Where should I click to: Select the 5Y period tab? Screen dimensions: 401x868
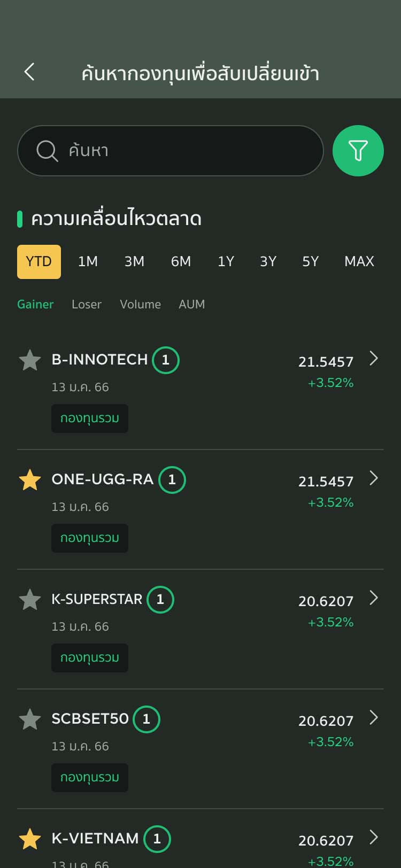click(310, 261)
